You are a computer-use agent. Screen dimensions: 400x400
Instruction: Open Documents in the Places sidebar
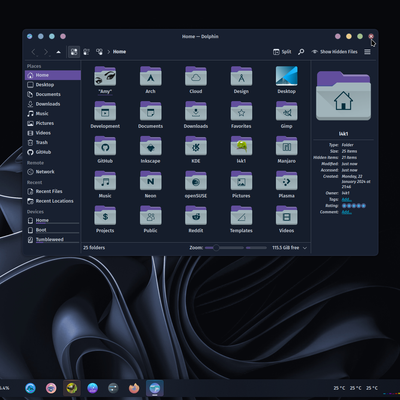tap(53, 94)
